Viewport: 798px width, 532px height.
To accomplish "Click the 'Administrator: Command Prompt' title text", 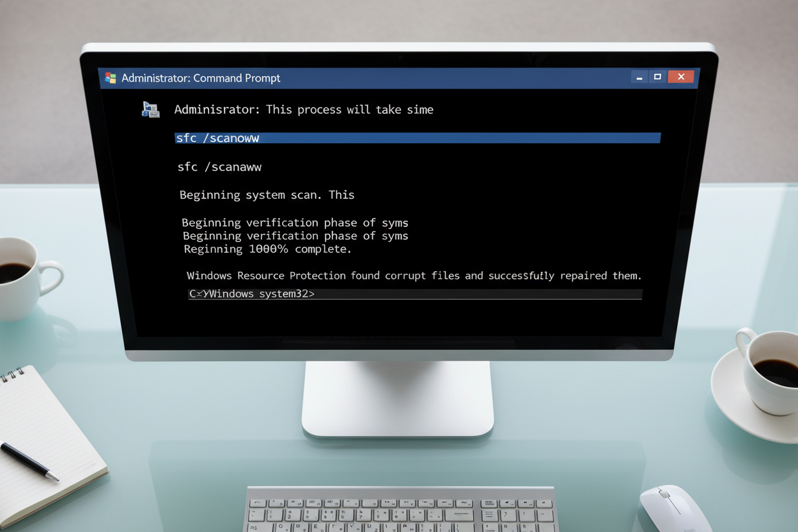I will (201, 78).
